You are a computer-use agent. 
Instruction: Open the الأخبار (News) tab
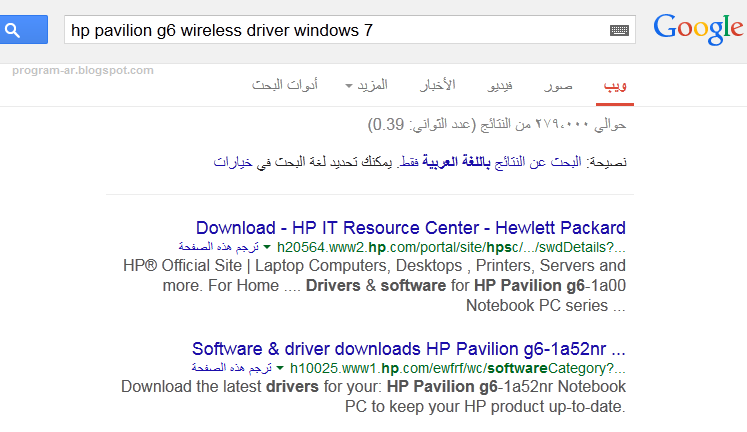pos(437,85)
